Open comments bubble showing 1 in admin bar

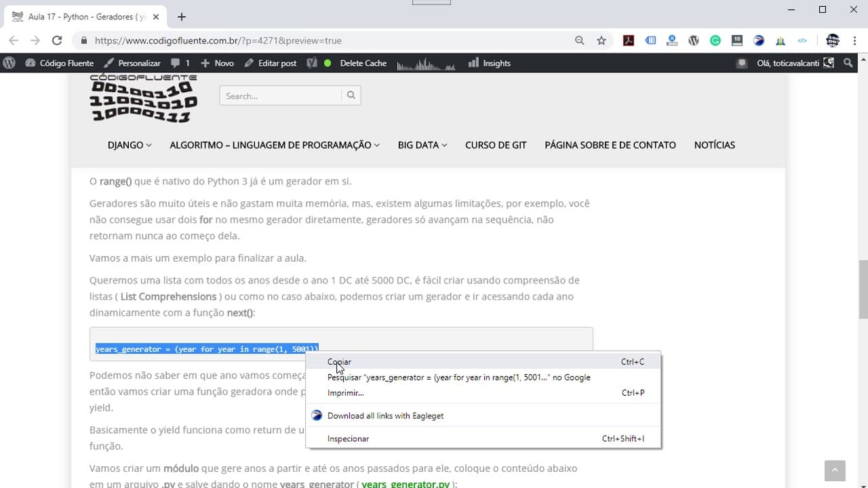(x=180, y=63)
